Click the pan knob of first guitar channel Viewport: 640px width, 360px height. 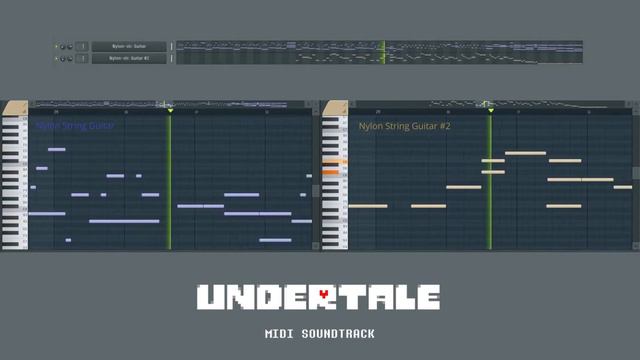[62, 47]
